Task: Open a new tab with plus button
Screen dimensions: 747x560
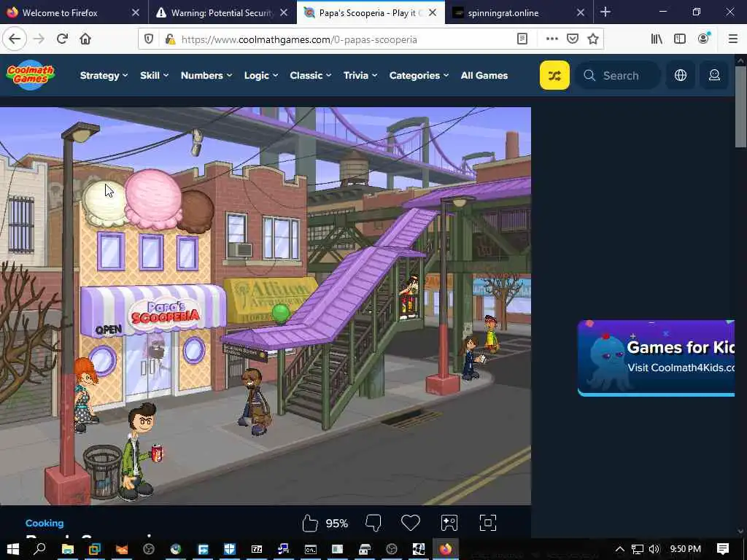Action: pos(605,12)
